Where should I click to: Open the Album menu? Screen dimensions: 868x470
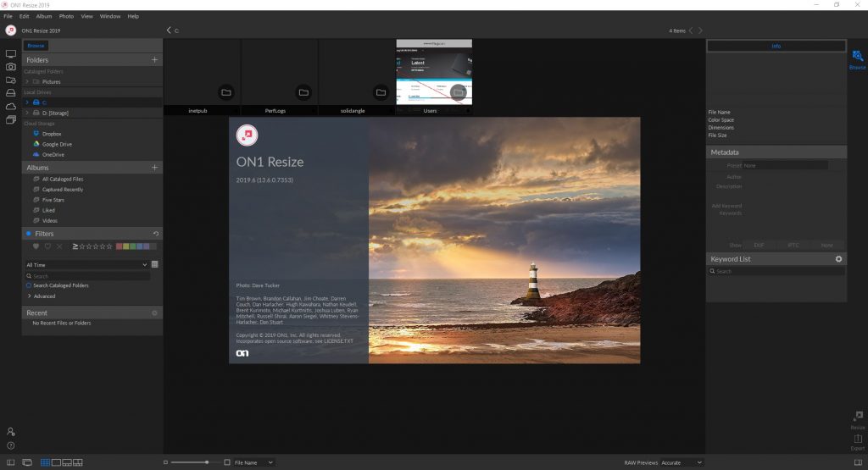pyautogui.click(x=44, y=16)
